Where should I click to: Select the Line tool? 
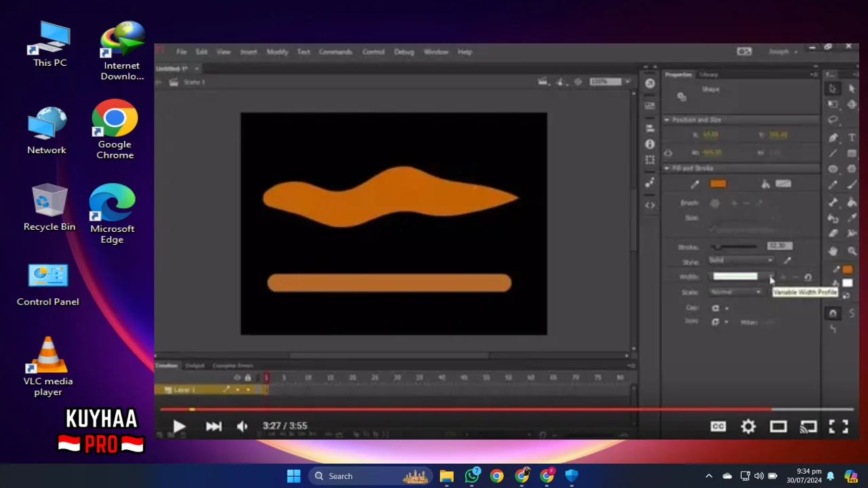coord(833,153)
